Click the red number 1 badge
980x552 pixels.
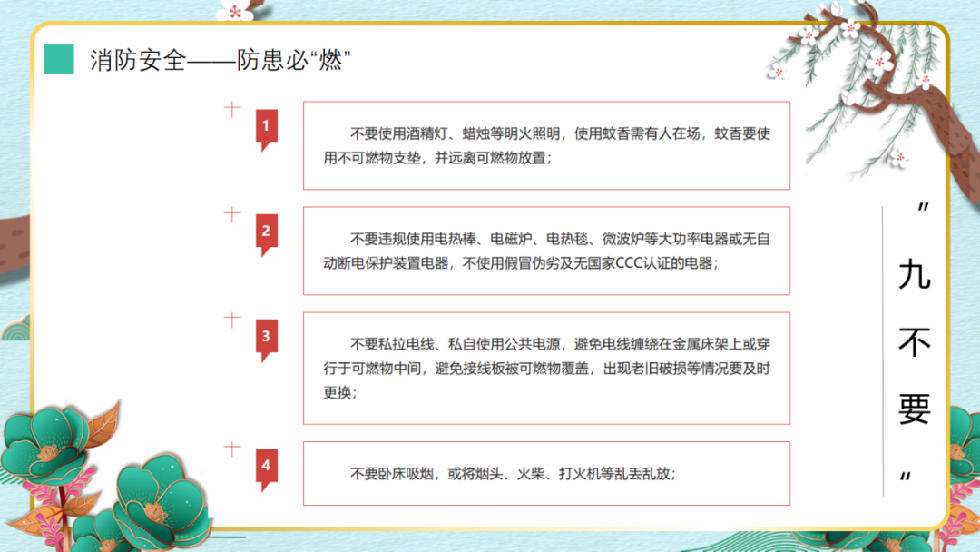266,128
